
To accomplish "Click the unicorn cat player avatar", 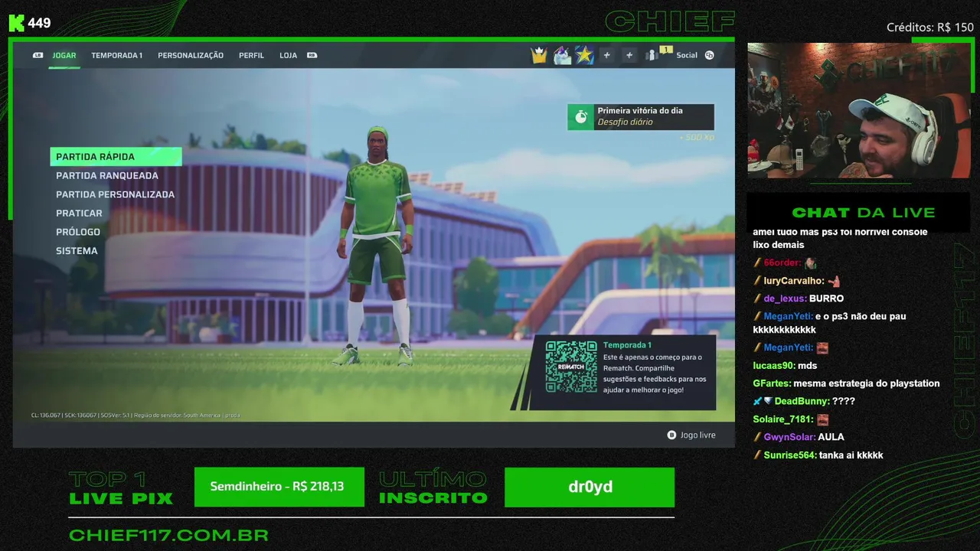I will [x=562, y=55].
